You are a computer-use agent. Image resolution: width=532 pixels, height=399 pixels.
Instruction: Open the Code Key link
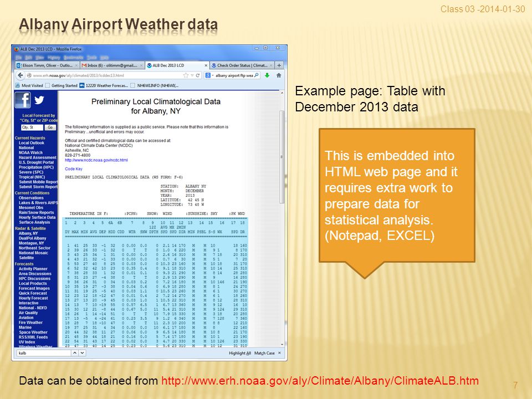(x=74, y=169)
